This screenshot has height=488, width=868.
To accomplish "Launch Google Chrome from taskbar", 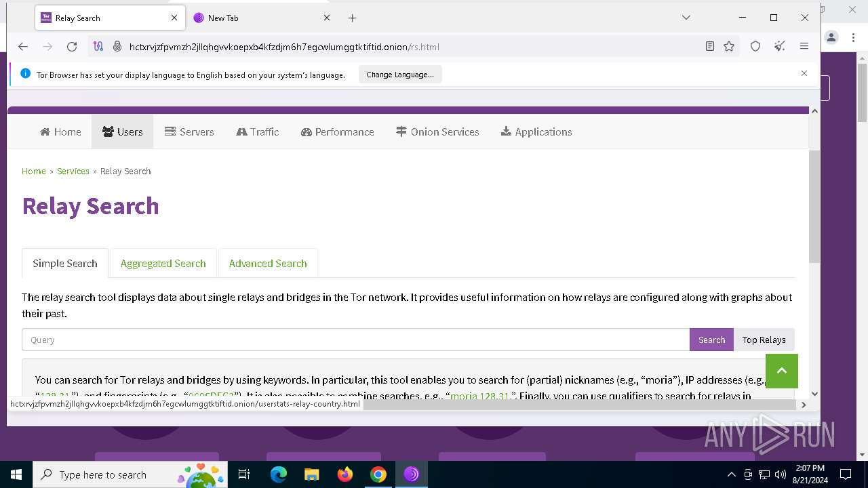I will click(x=378, y=474).
